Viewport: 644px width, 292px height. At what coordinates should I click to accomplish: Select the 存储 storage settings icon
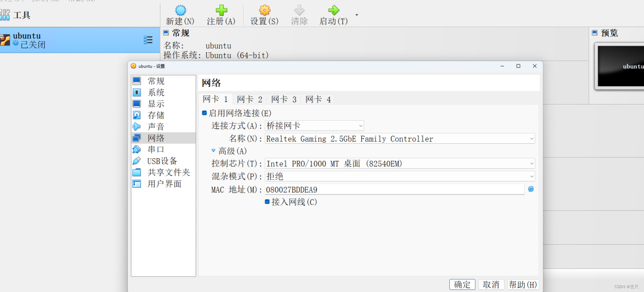point(137,115)
